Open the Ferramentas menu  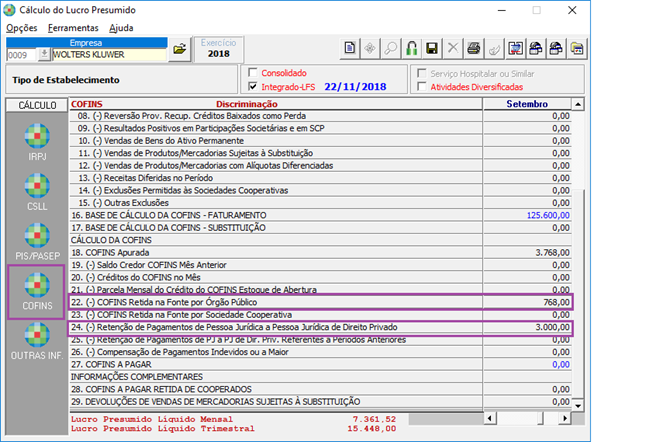click(73, 28)
